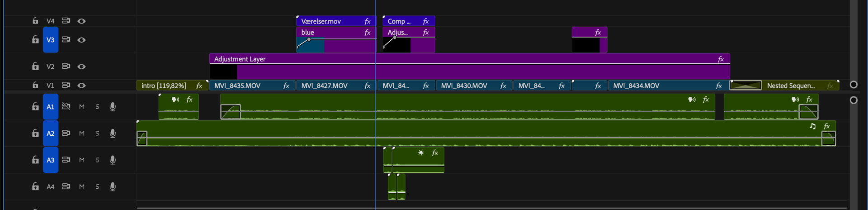
Task: Click the audio fade transition at start of A2
Action: (142, 138)
